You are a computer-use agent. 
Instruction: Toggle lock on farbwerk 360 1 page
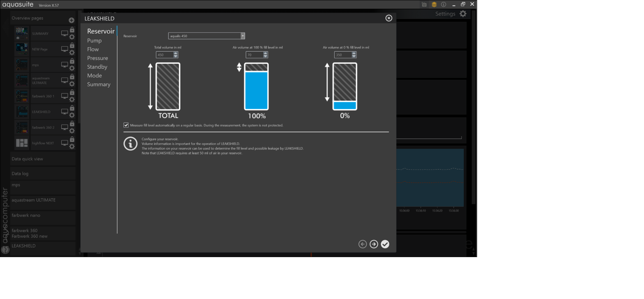pos(72,92)
